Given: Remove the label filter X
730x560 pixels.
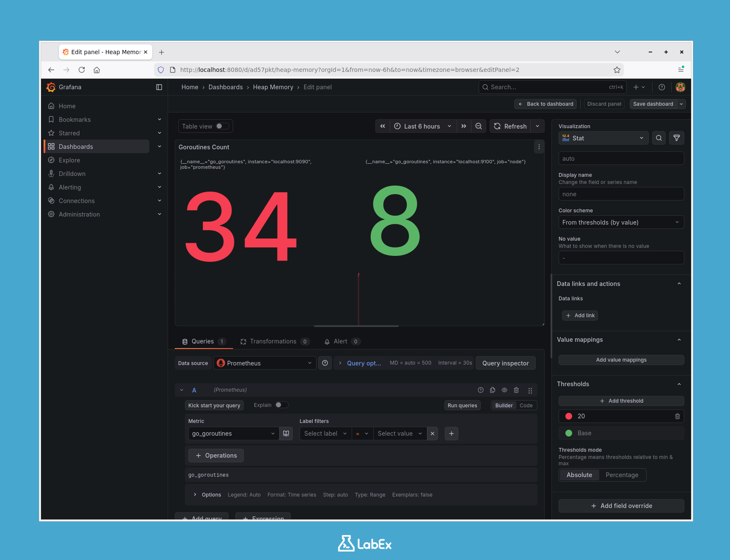Looking at the screenshot, I should pos(432,434).
